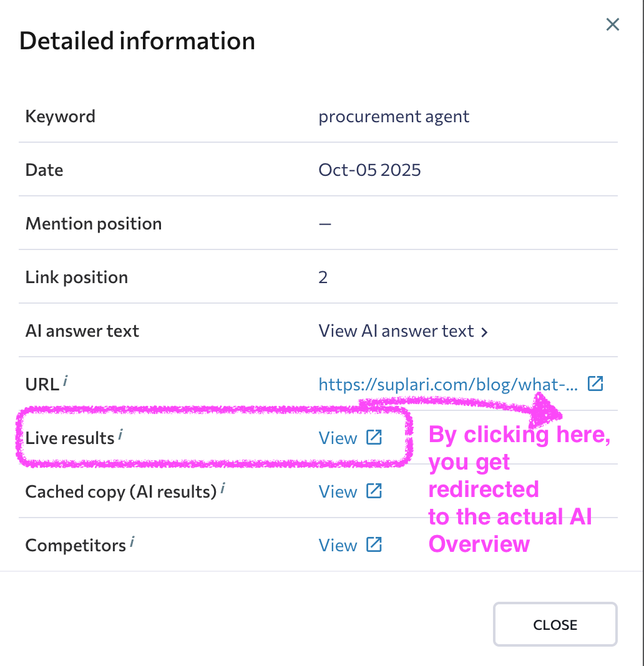Click the Detailed information heading
The image size is (644, 666).
(137, 41)
